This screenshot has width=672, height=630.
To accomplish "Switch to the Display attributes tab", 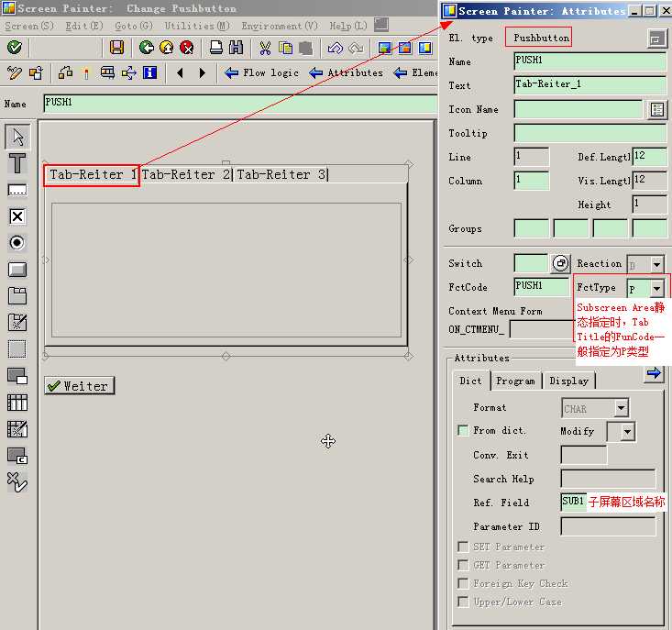I will (x=569, y=381).
